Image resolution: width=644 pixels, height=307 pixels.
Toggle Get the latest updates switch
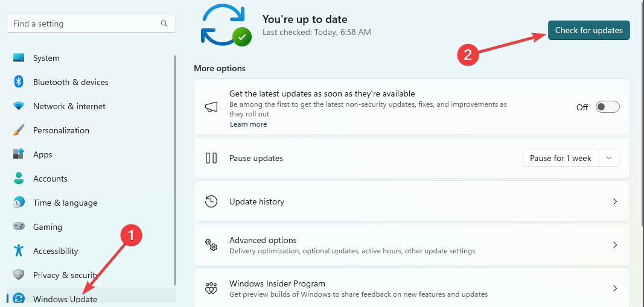click(607, 107)
